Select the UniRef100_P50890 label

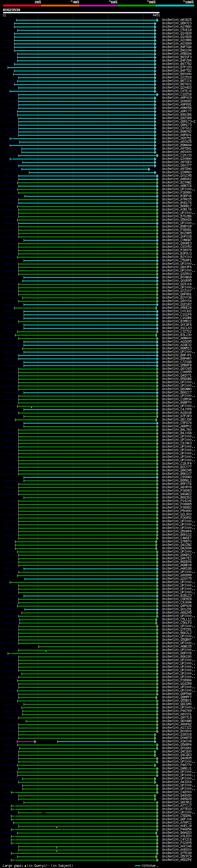pyautogui.click(x=176, y=511)
